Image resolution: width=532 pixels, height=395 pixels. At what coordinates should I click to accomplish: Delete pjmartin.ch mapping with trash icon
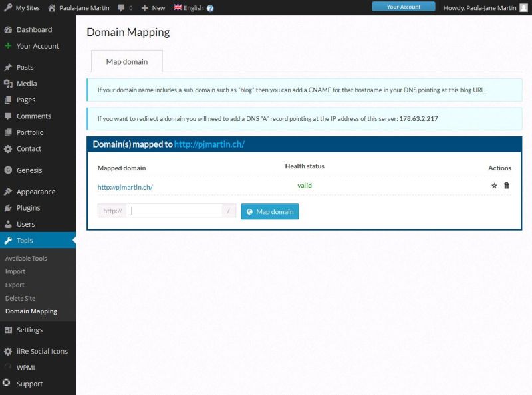coord(507,186)
